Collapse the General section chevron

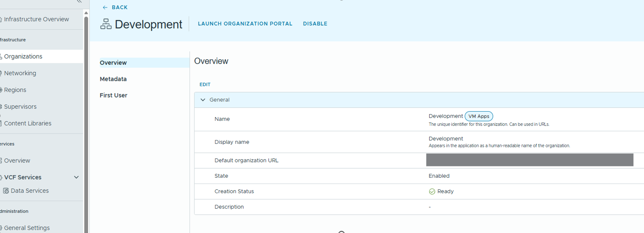point(203,100)
